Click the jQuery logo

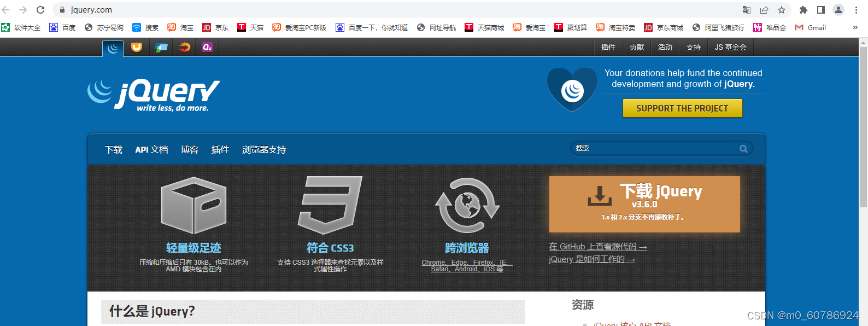[154, 95]
